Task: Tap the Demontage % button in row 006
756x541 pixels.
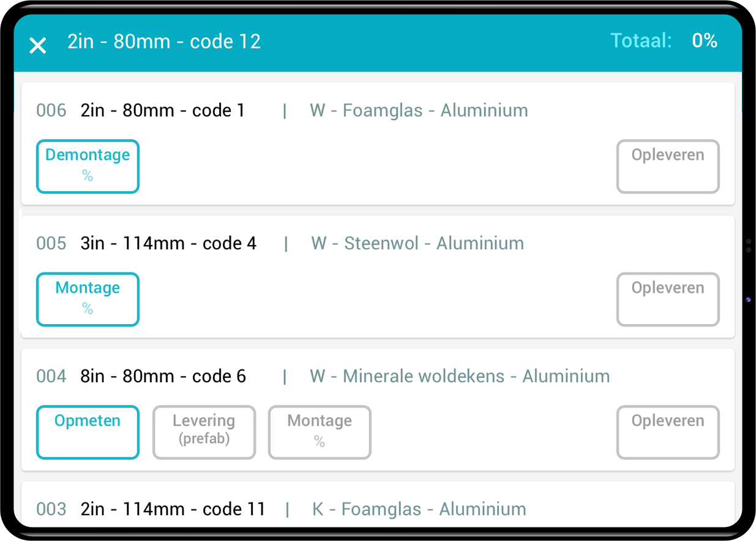Action: [88, 167]
